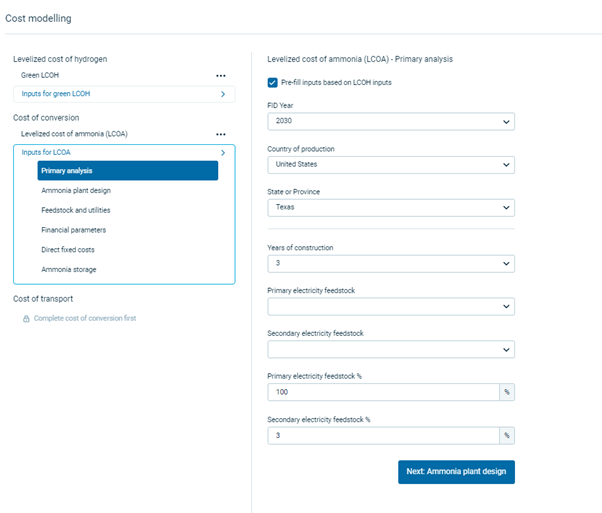
Task: Open Country of production dropdown
Action: (x=390, y=165)
